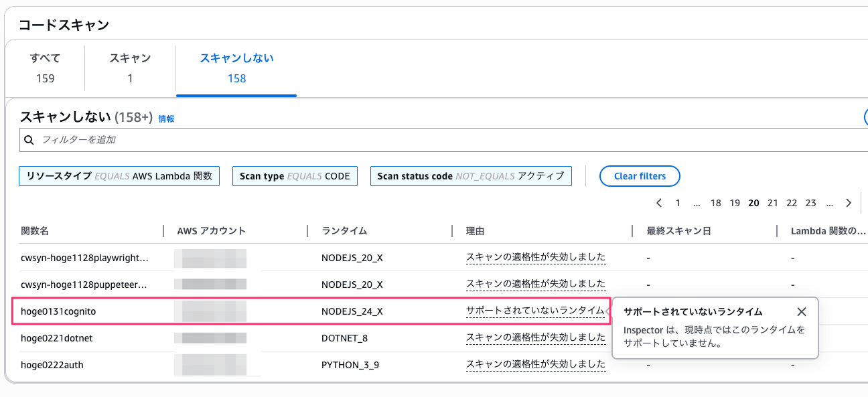Click the Scan status code filter chip
Image resolution: width=868 pixels, height=397 pixels.
coord(470,176)
